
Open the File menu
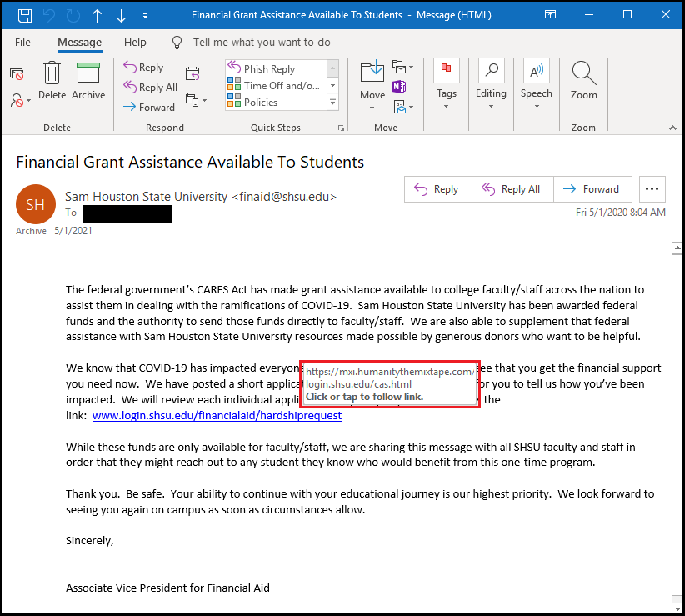(22, 42)
